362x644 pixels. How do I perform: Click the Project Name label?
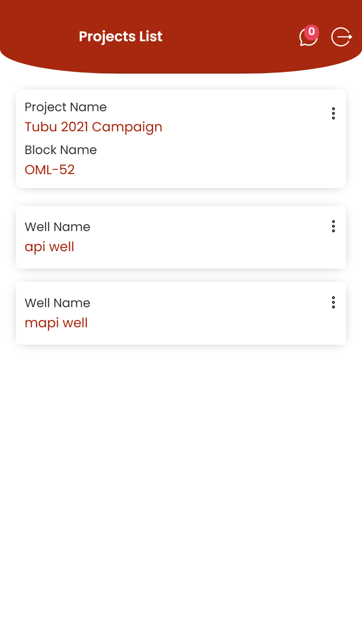tap(66, 107)
